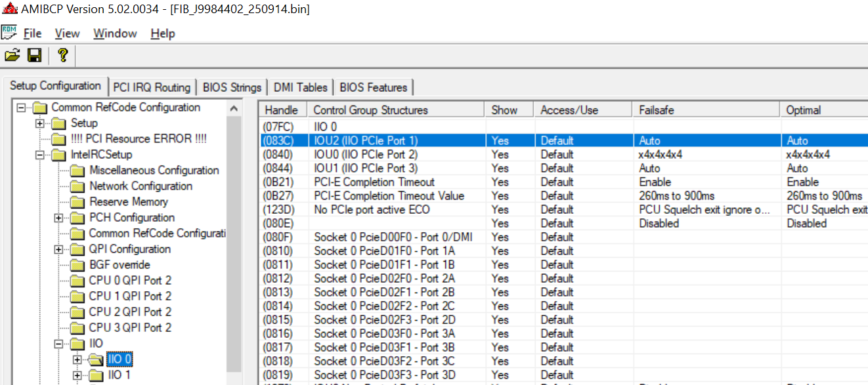Open the Window menu
The width and height of the screenshot is (868, 385).
point(115,33)
